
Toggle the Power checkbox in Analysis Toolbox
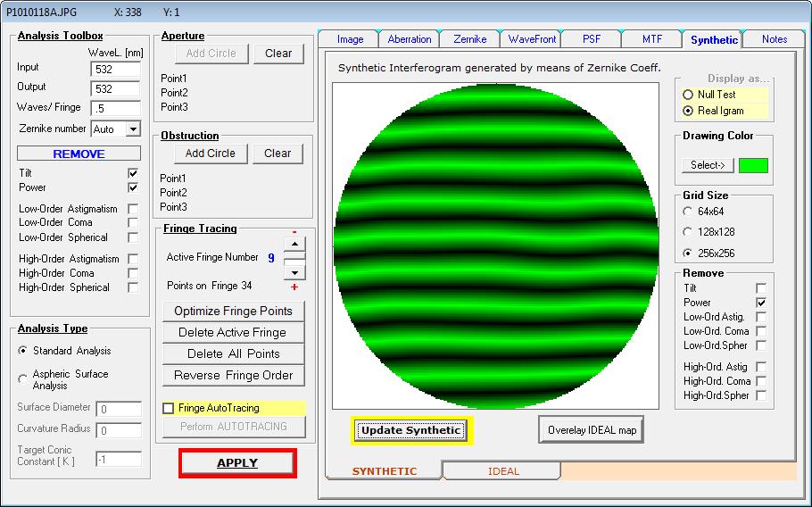coord(133,187)
